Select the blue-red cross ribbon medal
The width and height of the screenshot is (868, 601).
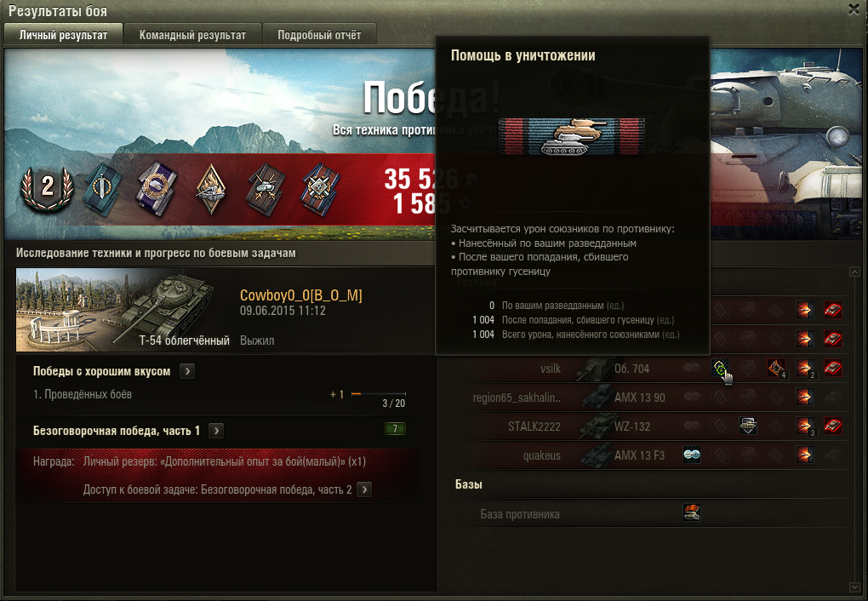(x=321, y=190)
